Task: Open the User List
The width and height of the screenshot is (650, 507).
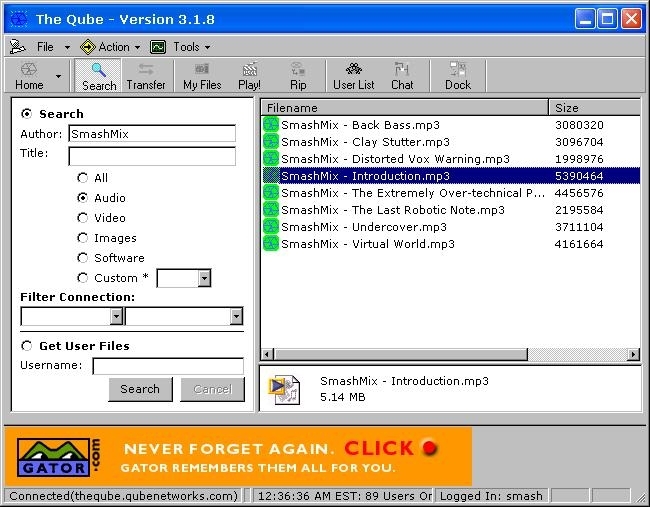Action: pyautogui.click(x=354, y=75)
